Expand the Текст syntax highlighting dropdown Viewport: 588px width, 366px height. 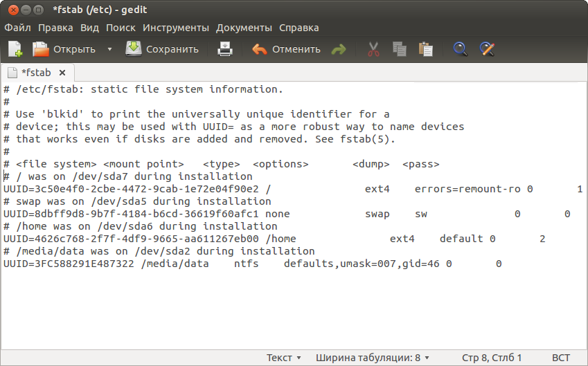click(284, 358)
